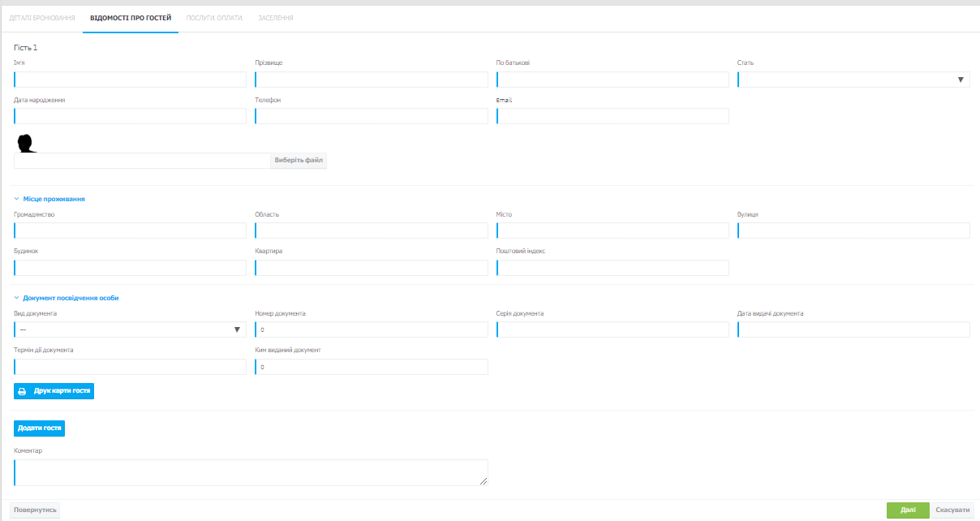The height and width of the screenshot is (521, 980).
Task: Click into the Прізвище field
Action: click(x=372, y=80)
